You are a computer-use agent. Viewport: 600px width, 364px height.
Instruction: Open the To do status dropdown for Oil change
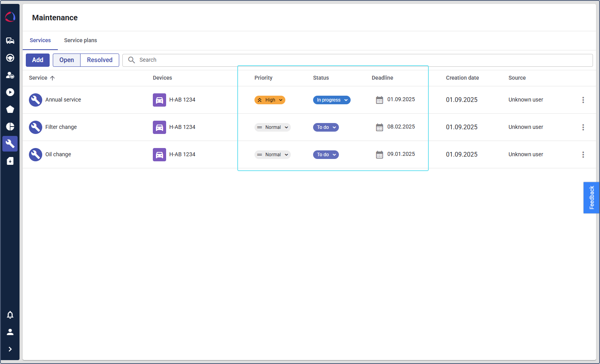[x=326, y=155]
